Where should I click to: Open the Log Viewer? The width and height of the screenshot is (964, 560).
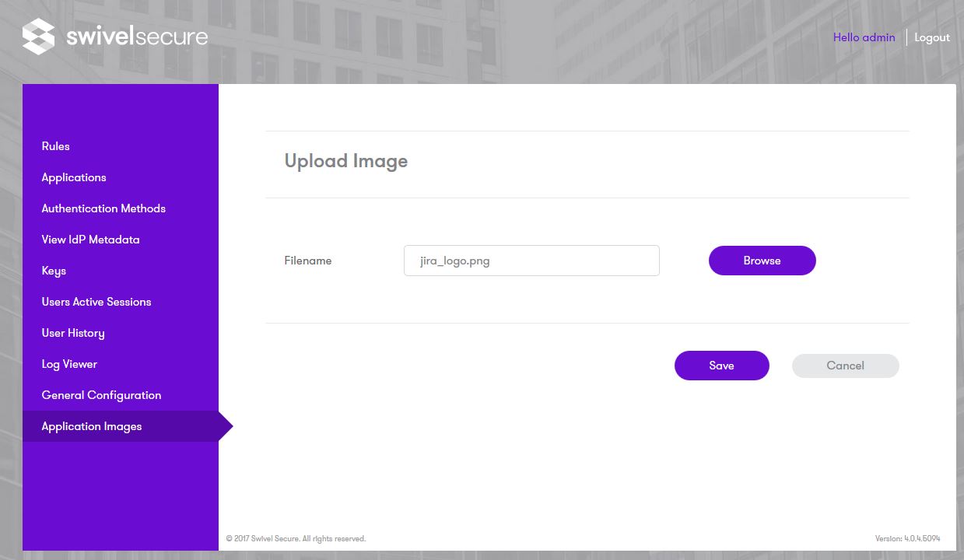tap(69, 364)
